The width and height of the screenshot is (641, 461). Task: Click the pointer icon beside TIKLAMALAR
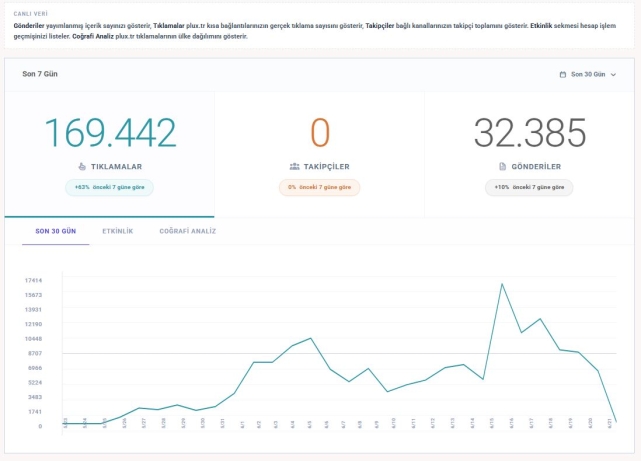click(x=82, y=167)
